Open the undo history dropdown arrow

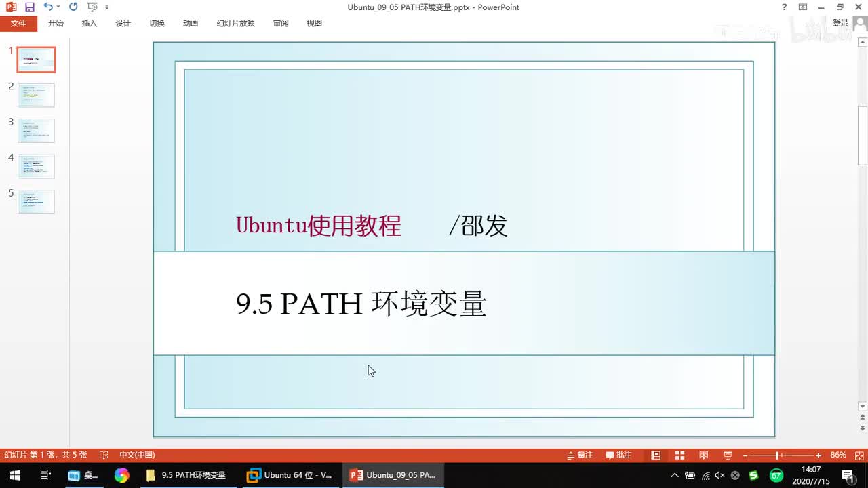[58, 7]
